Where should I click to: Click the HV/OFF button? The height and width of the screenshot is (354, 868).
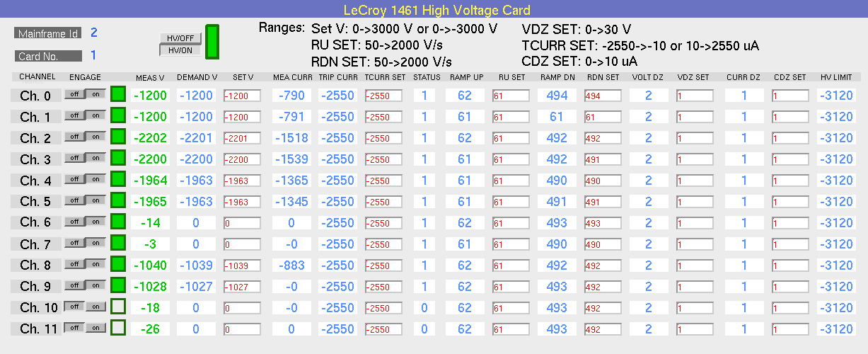pyautogui.click(x=180, y=38)
